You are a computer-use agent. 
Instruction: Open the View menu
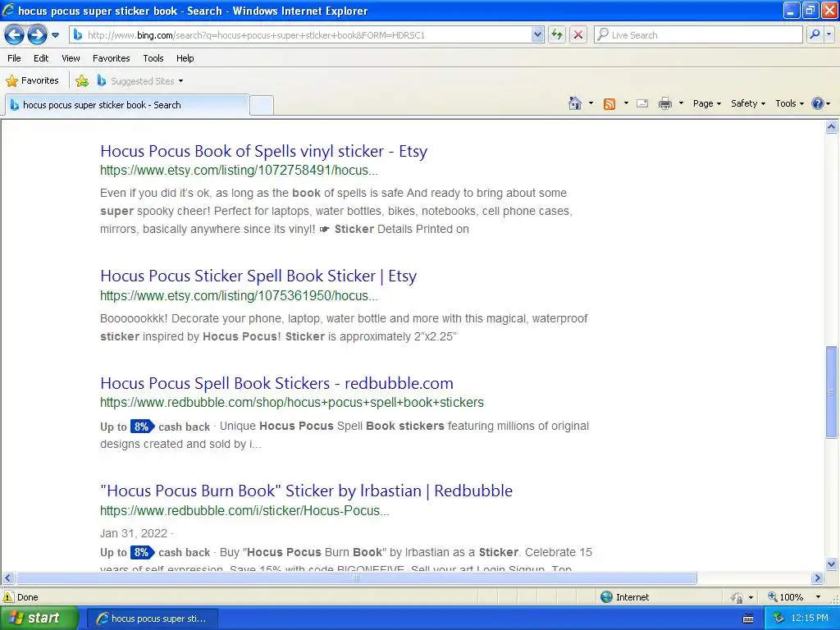71,58
